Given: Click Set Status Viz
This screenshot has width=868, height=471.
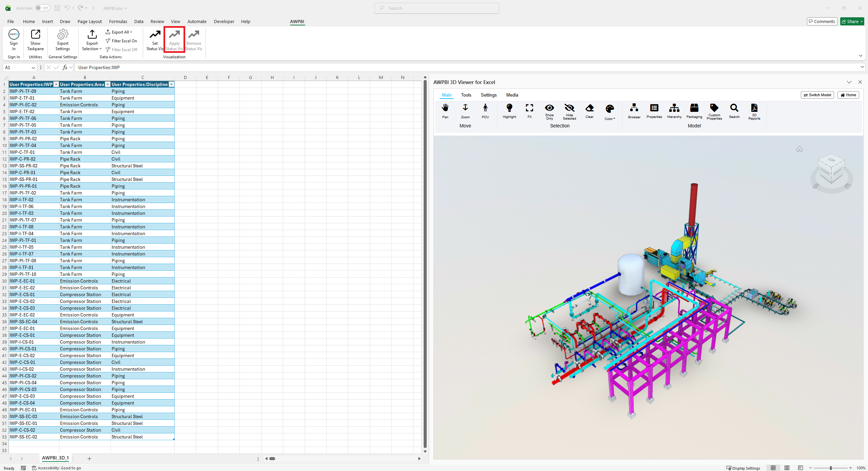Looking at the screenshot, I should click(x=155, y=40).
